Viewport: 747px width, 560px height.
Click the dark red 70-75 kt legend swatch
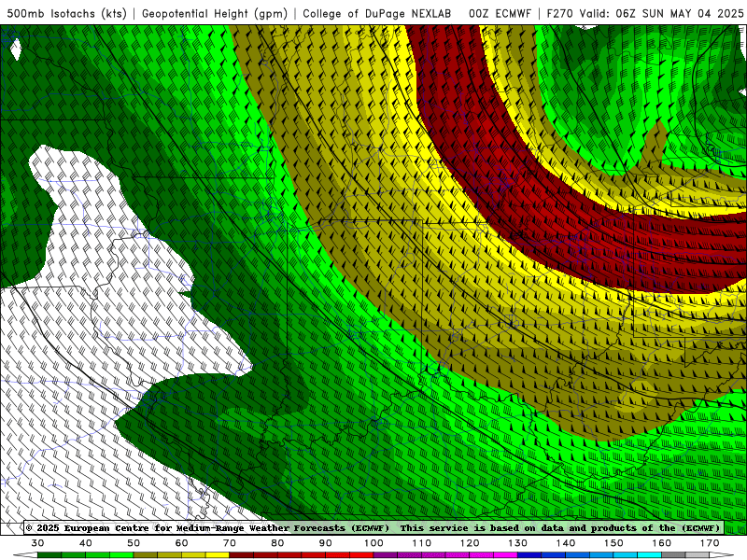tap(242, 555)
